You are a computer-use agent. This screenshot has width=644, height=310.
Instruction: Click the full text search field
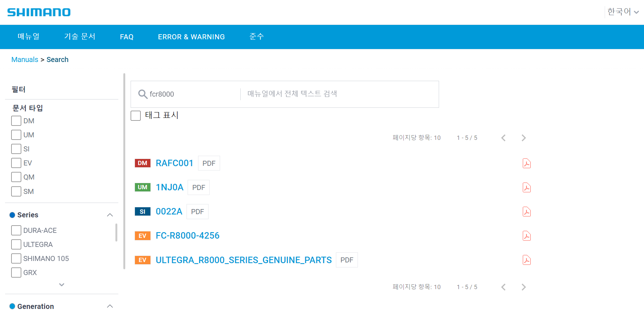pos(339,94)
